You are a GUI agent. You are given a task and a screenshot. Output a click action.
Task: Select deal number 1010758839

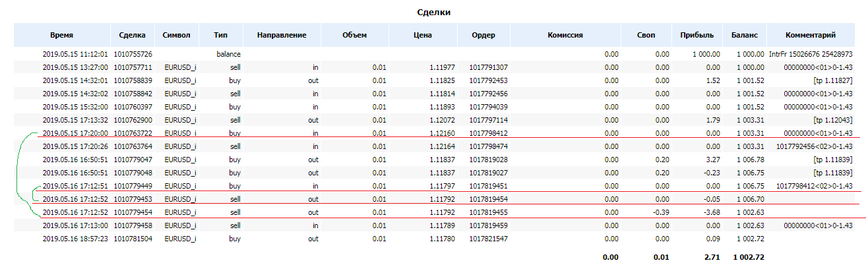click(x=133, y=80)
